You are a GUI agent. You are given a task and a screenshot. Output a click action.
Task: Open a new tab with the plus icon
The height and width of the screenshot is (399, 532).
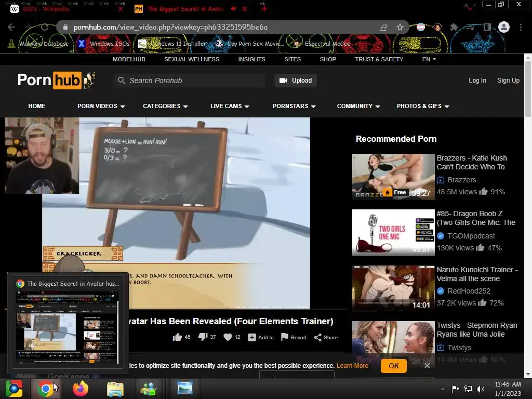point(264,9)
